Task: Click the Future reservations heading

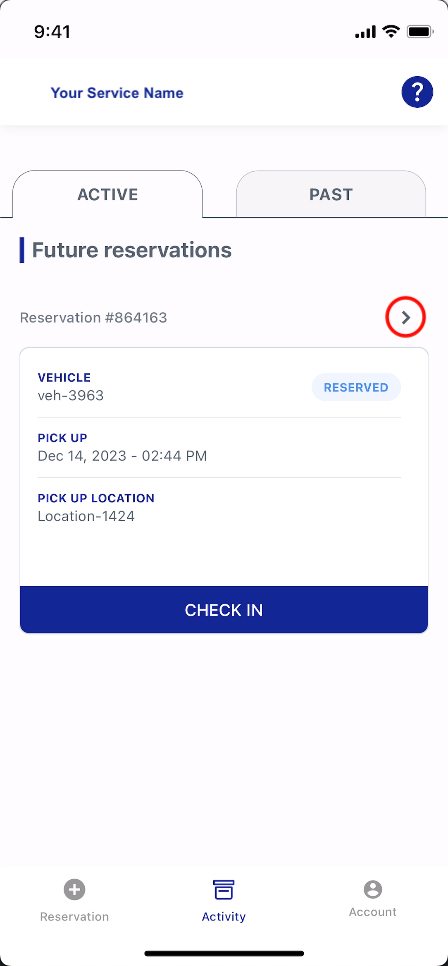Action: tap(132, 250)
